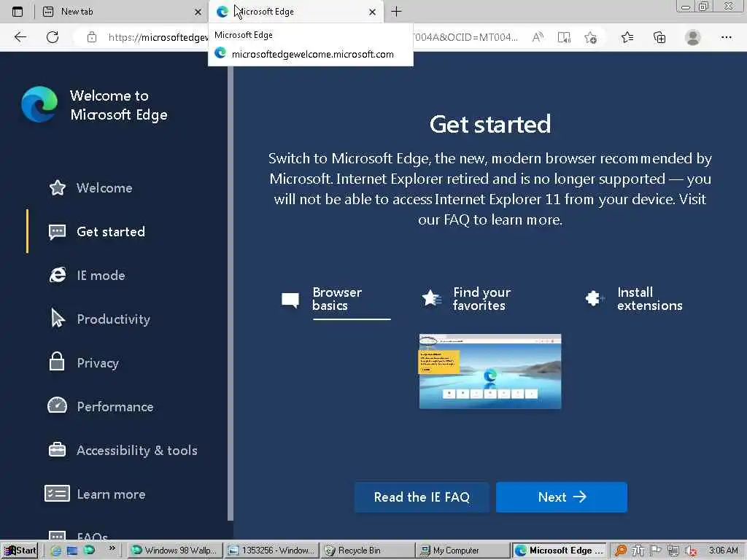The height and width of the screenshot is (560, 747).
Task: Click the volume icon in system tray
Action: 691,551
